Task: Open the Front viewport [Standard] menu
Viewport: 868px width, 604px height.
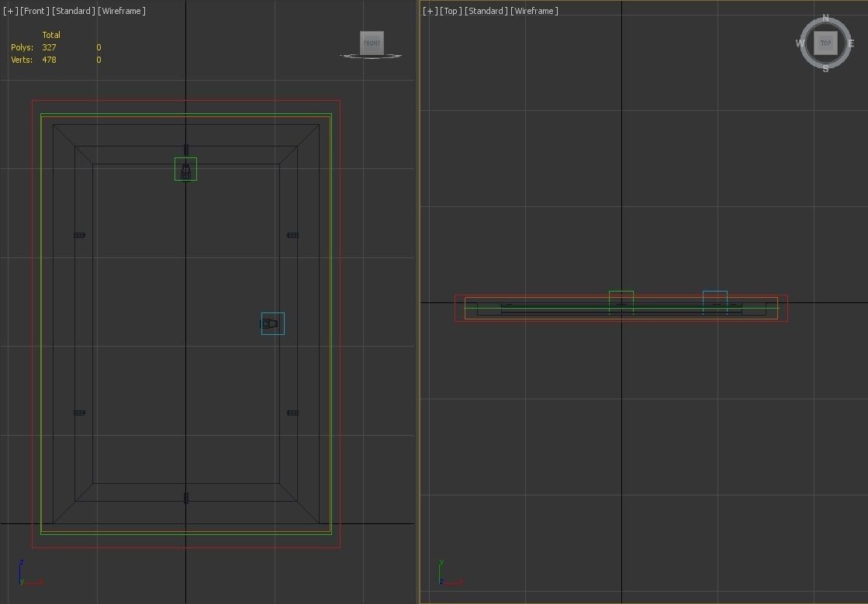Action: point(74,11)
